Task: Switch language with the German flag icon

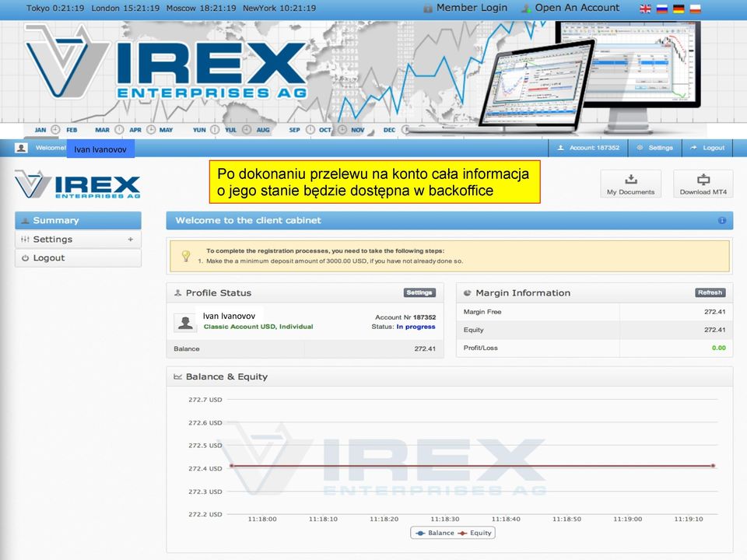Action: [x=679, y=9]
